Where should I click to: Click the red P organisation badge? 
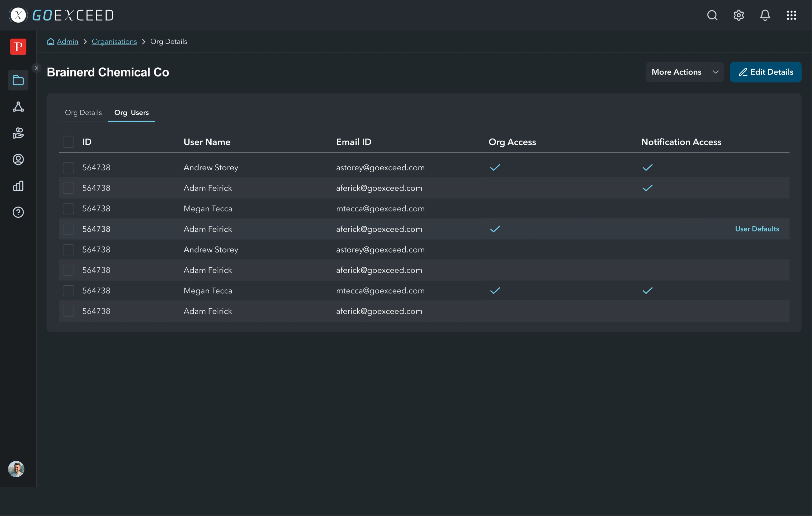coord(18,47)
